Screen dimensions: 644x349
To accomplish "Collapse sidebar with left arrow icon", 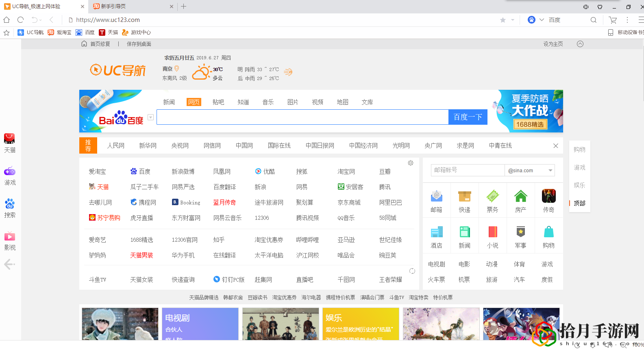I will pyautogui.click(x=9, y=264).
